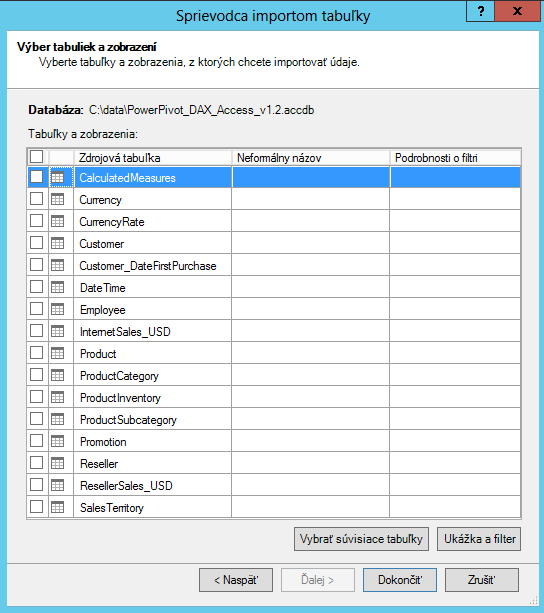Viewport: 544px width, 613px height.
Task: Click the table icon next to Product
Action: (x=57, y=353)
